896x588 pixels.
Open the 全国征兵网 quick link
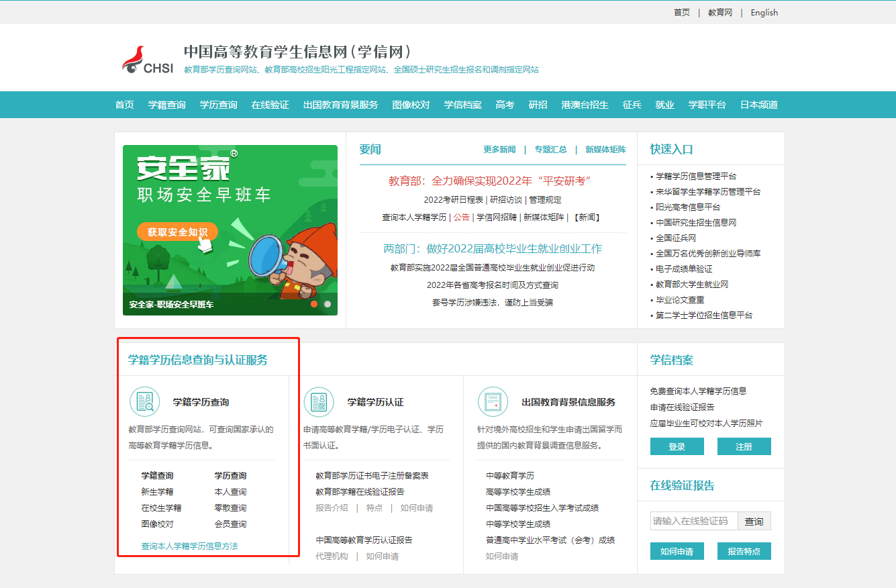pyautogui.click(x=675, y=238)
